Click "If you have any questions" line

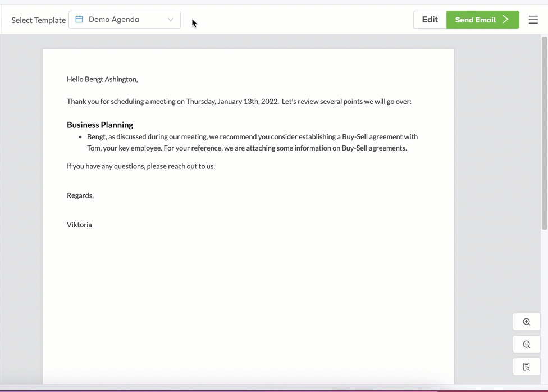141,166
